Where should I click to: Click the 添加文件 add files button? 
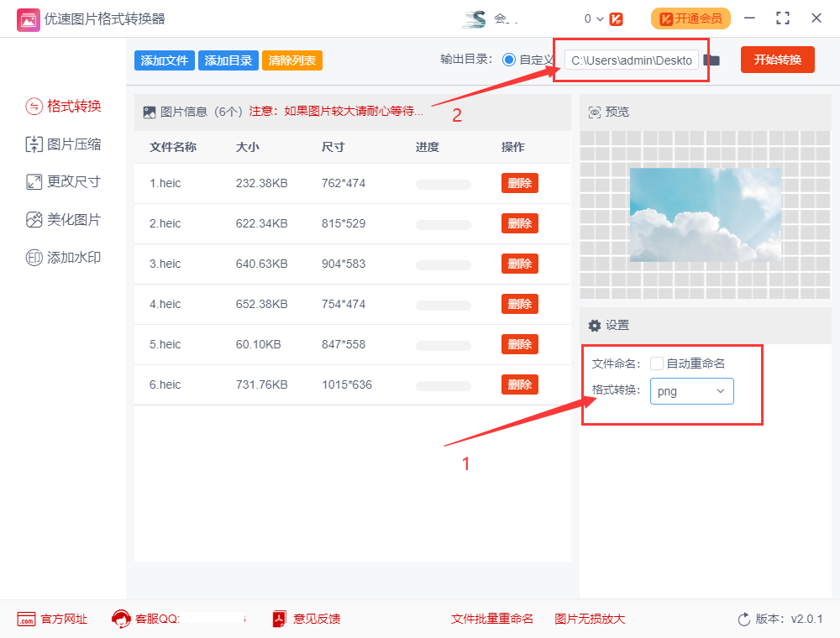click(164, 60)
